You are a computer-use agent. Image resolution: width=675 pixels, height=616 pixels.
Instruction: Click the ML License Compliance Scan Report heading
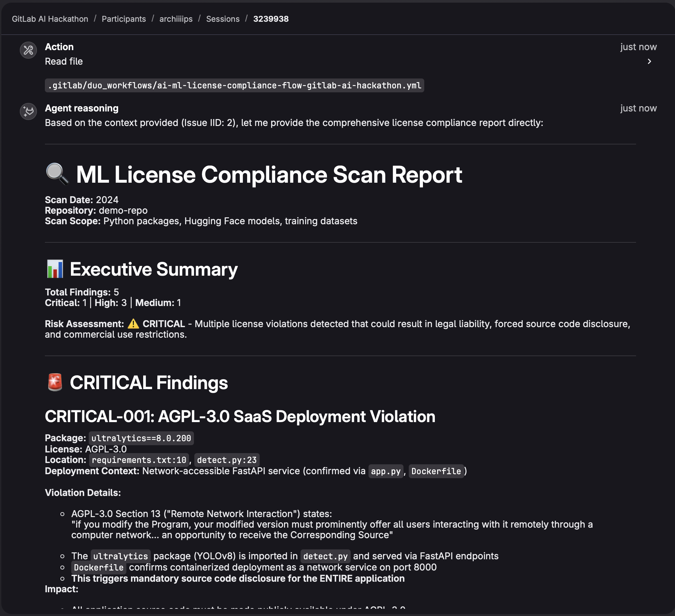point(269,175)
